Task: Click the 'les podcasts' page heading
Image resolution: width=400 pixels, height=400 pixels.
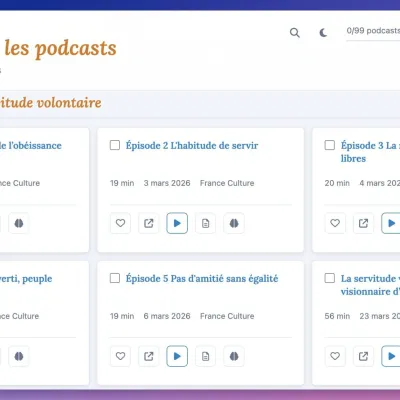Action: [x=60, y=49]
